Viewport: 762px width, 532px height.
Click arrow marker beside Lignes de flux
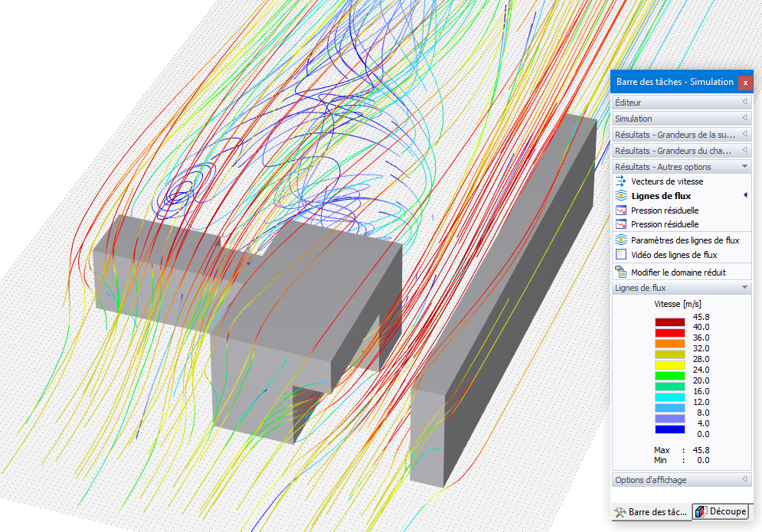click(745, 195)
